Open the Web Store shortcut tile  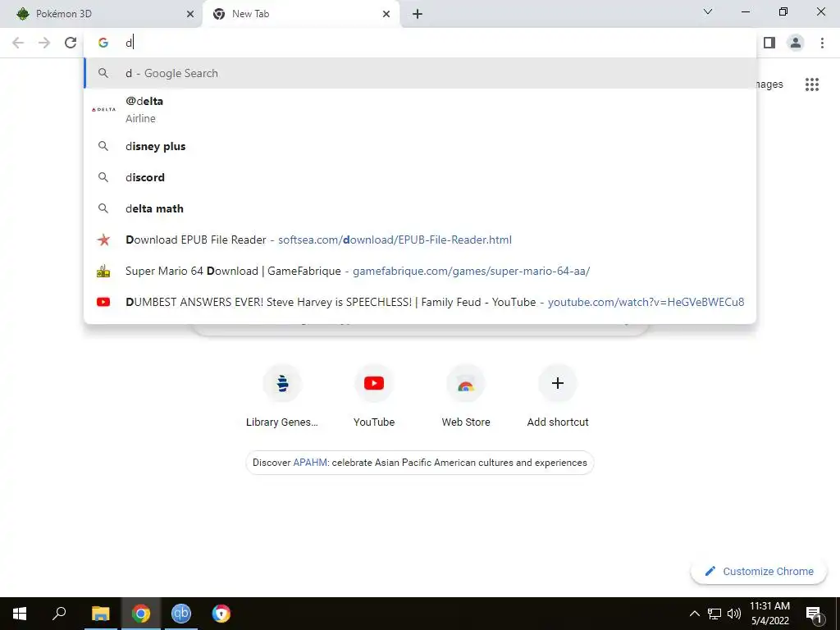(x=466, y=395)
